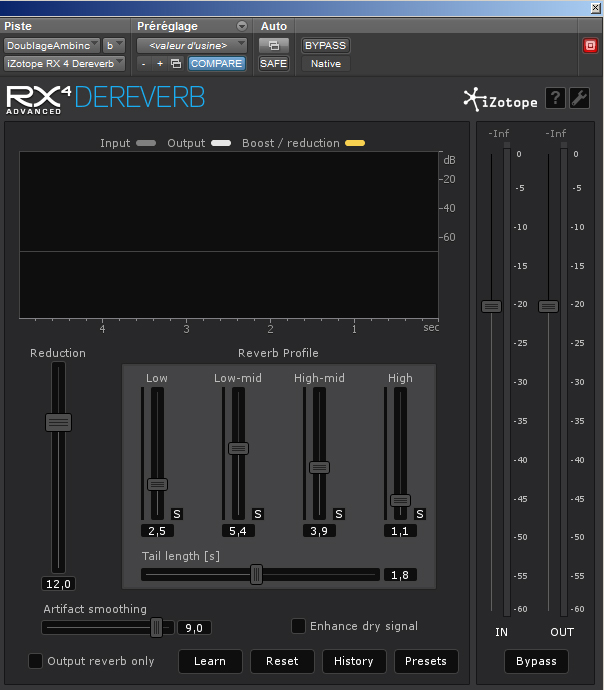Solo the High band with S
604x690 pixels.
click(x=420, y=514)
